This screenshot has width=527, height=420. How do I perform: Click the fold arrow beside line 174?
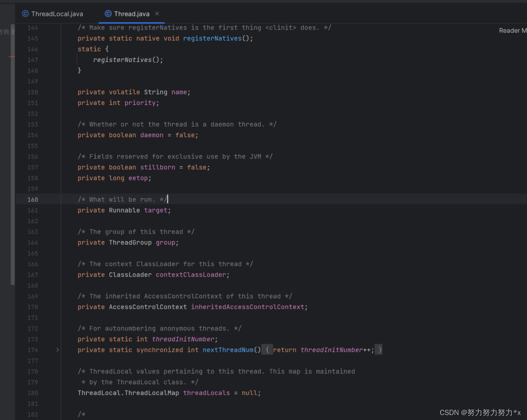57,350
